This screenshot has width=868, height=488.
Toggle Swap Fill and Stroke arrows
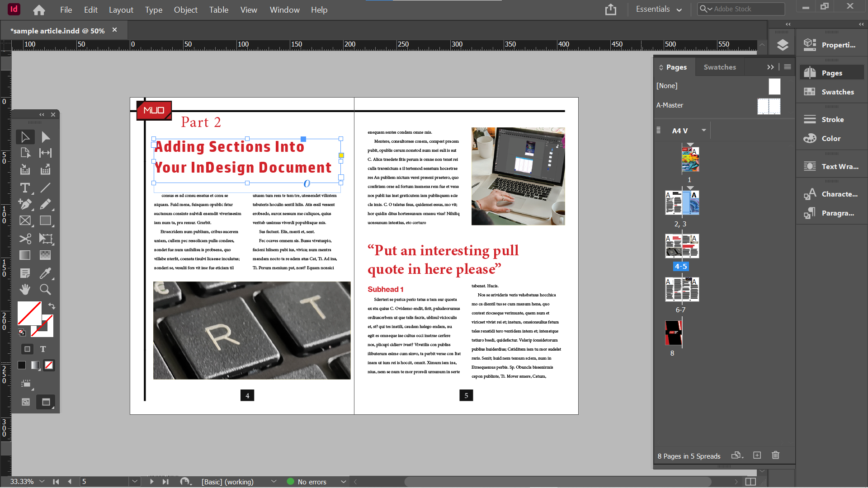[51, 306]
